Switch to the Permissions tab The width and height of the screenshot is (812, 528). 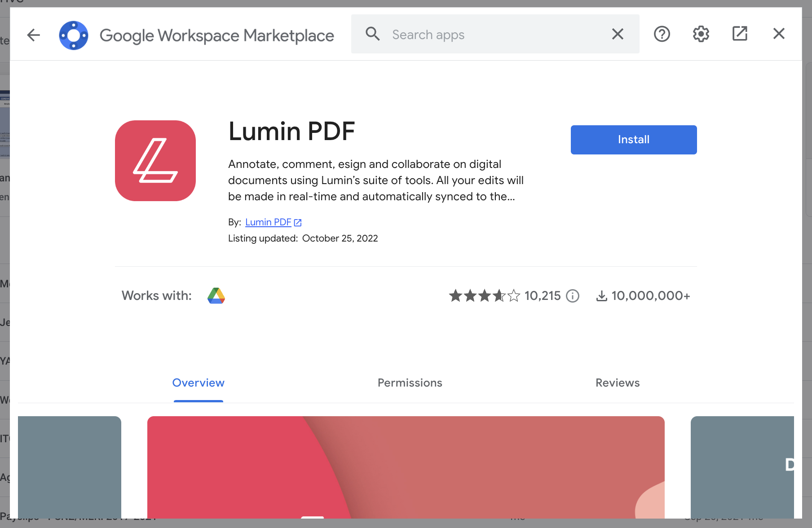coord(409,383)
